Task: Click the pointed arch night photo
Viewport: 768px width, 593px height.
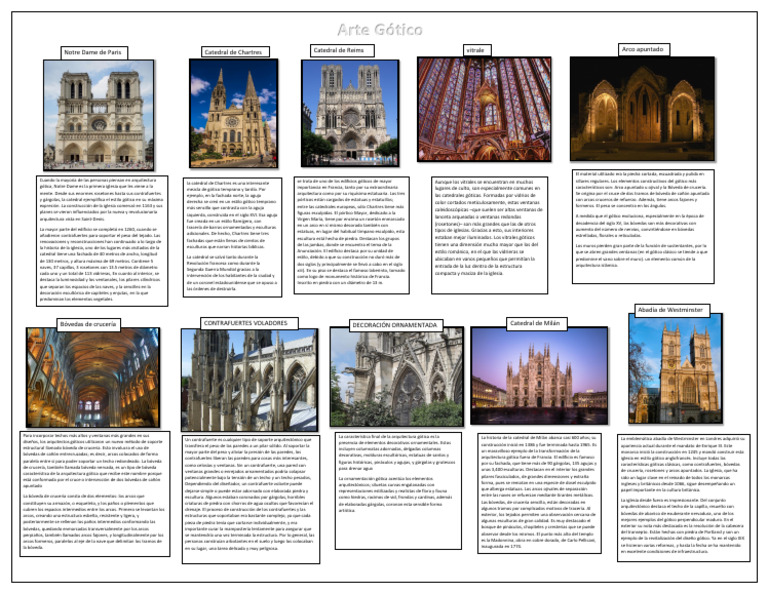Action: 642,109
